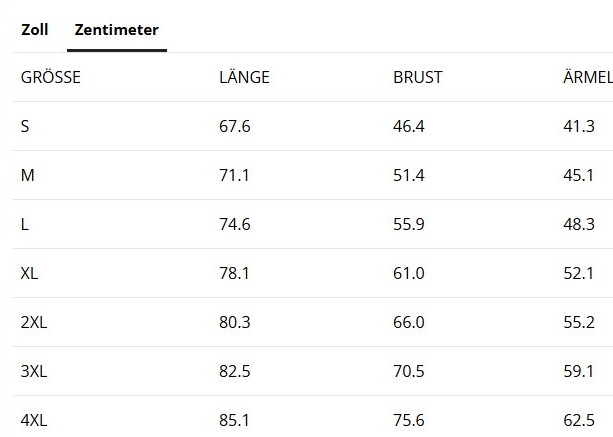Screen dimensions: 613x437
Task: Select the S size row label
Action: (x=25, y=126)
